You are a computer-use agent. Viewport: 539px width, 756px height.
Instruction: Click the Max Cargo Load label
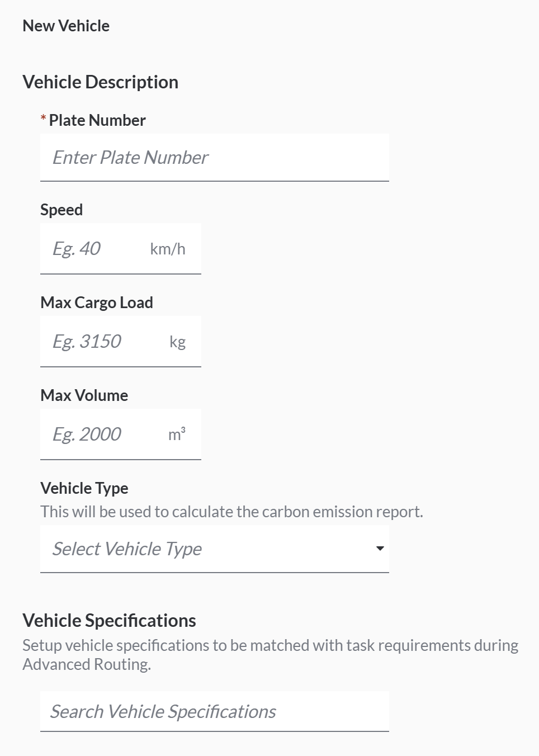tap(97, 303)
